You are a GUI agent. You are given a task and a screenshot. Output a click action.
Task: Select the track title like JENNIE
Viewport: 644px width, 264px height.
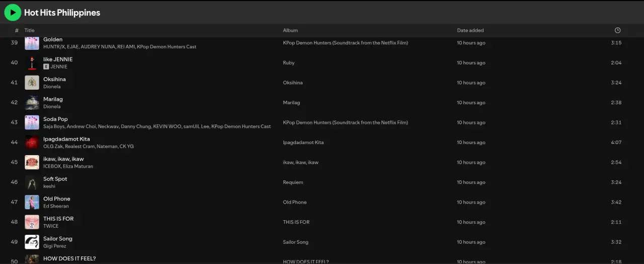(x=58, y=59)
